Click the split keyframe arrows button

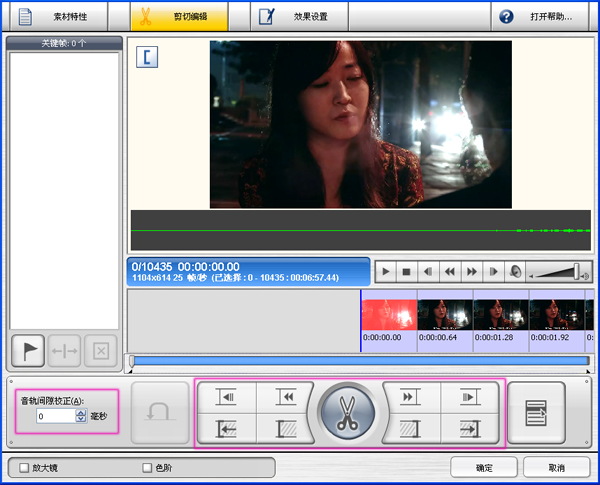click(64, 351)
